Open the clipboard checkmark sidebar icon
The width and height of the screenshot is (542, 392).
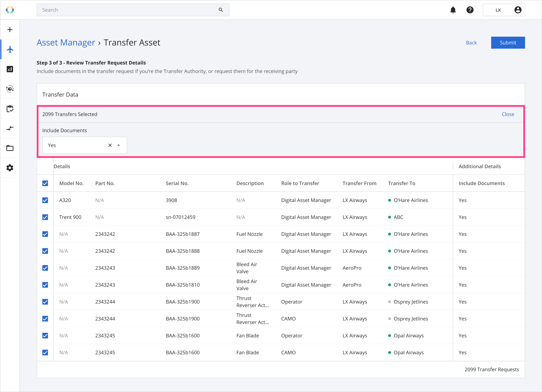coord(10,109)
